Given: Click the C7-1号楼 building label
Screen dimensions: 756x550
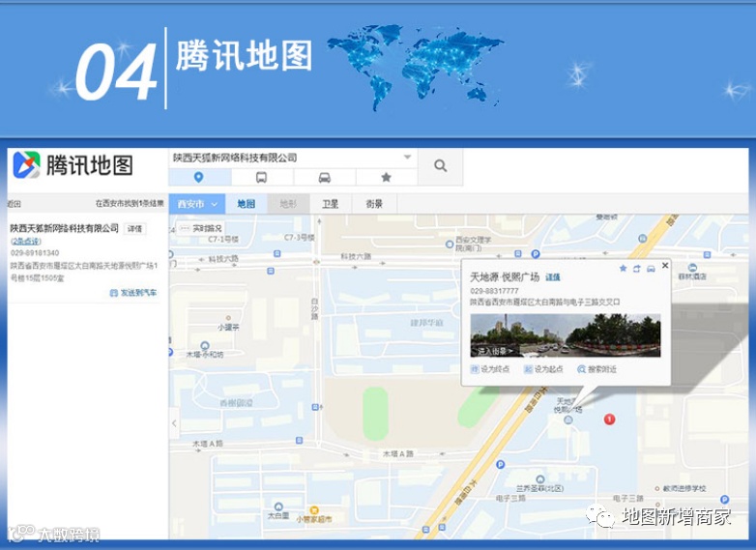Looking at the screenshot, I should pyautogui.click(x=223, y=239).
